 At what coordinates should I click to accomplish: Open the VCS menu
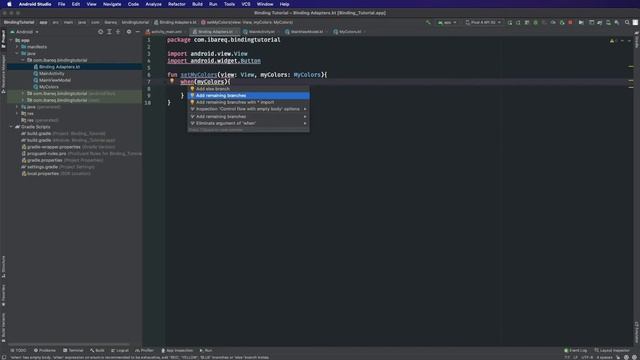pyautogui.click(x=246, y=4)
